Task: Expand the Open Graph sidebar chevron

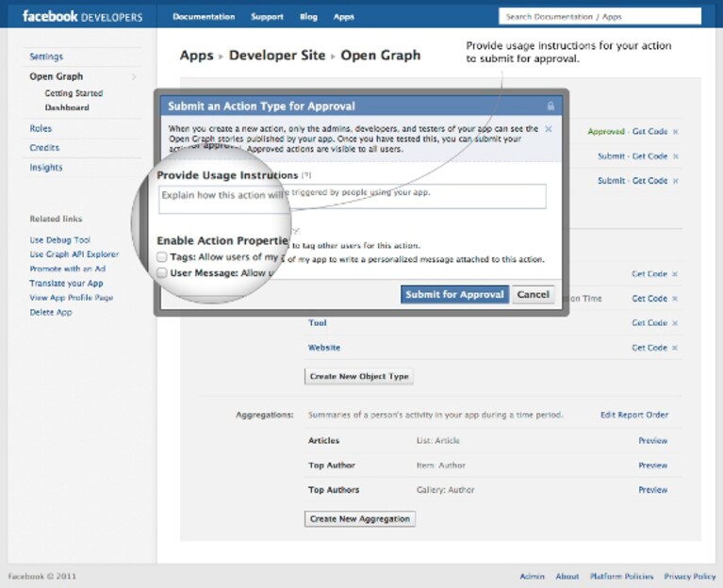Action: (134, 76)
